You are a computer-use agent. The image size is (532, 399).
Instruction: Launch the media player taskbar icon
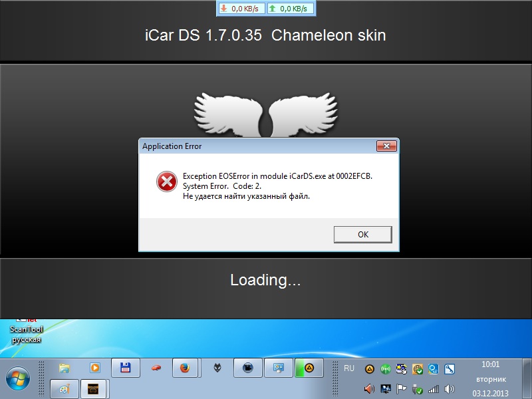point(94,368)
